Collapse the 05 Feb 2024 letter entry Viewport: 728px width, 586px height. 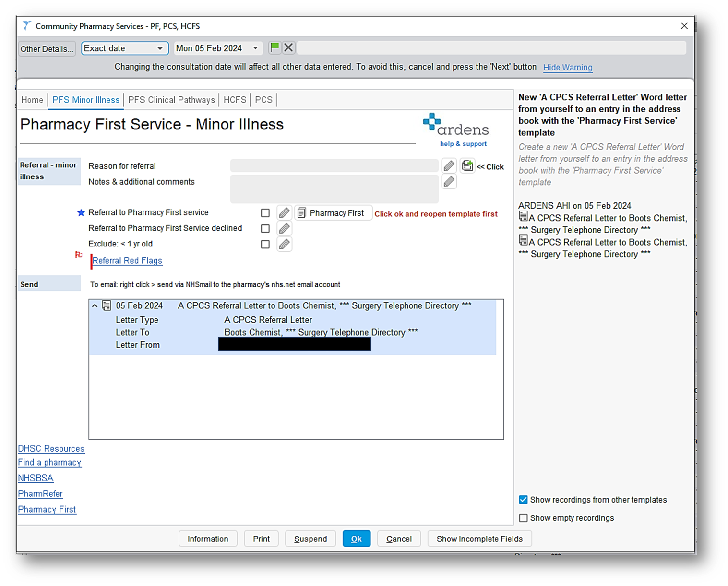95,305
